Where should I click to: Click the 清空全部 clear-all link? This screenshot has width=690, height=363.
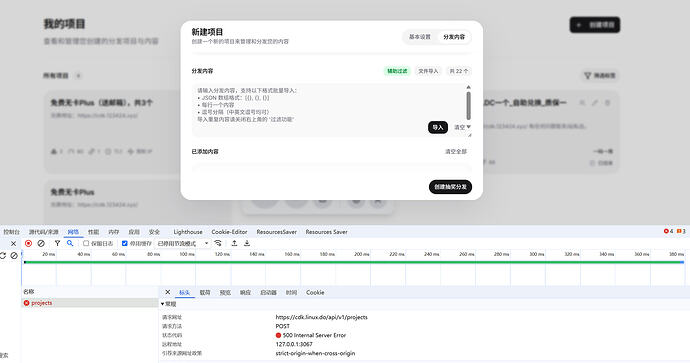(x=455, y=151)
